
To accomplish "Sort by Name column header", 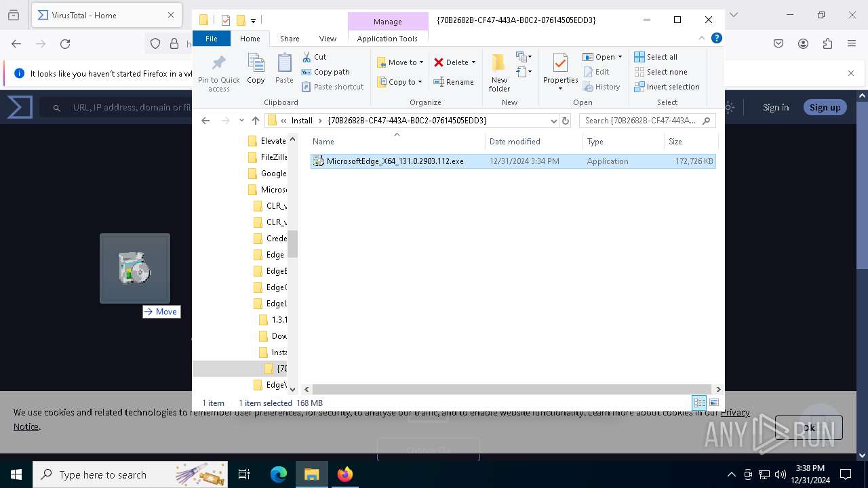I will pos(397,142).
